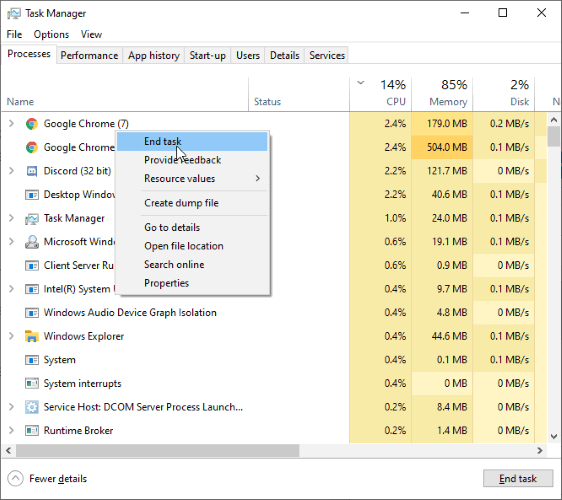
Task: Expand the Windows Explorer process group
Action: (11, 336)
